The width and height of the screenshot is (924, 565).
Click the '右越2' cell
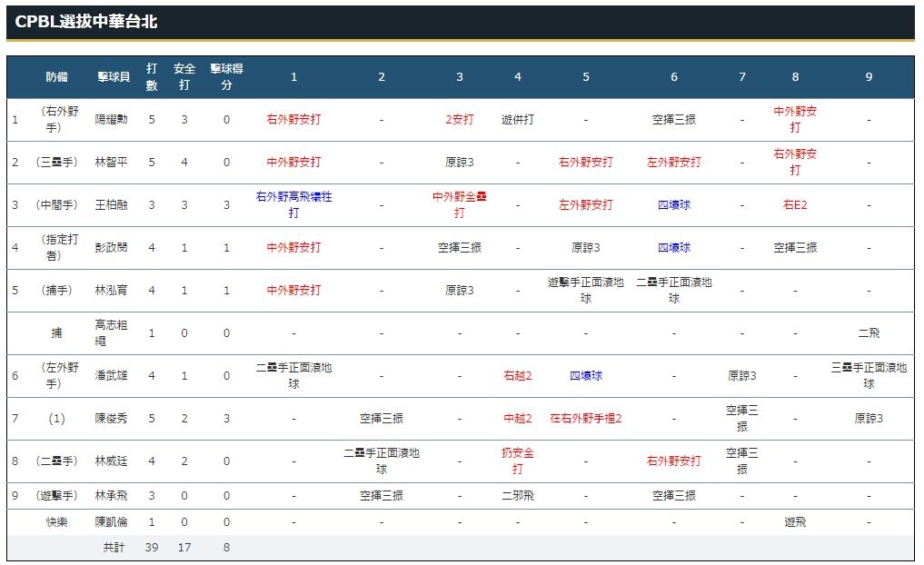coord(517,375)
